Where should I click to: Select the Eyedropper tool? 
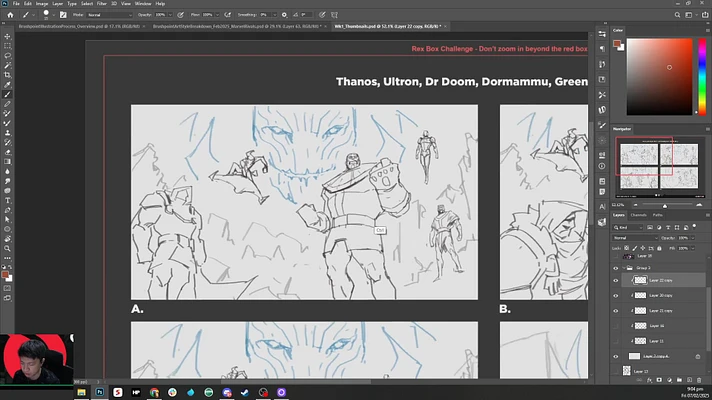(7, 84)
